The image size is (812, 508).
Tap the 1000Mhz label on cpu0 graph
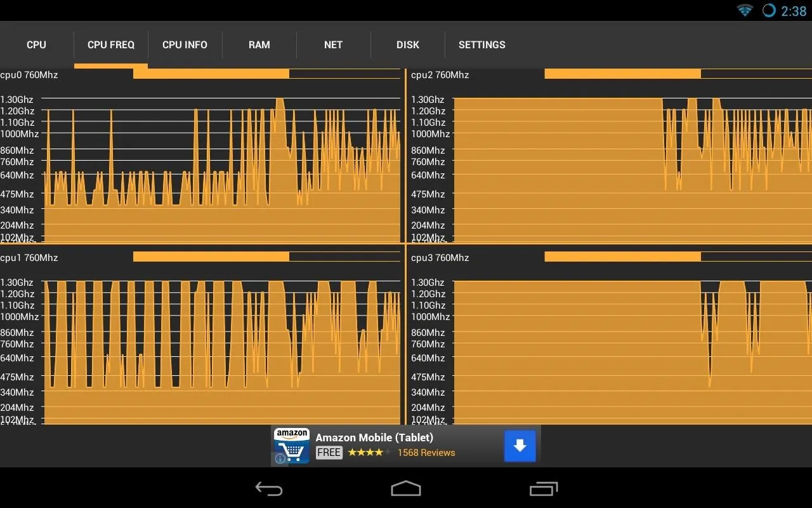point(20,134)
